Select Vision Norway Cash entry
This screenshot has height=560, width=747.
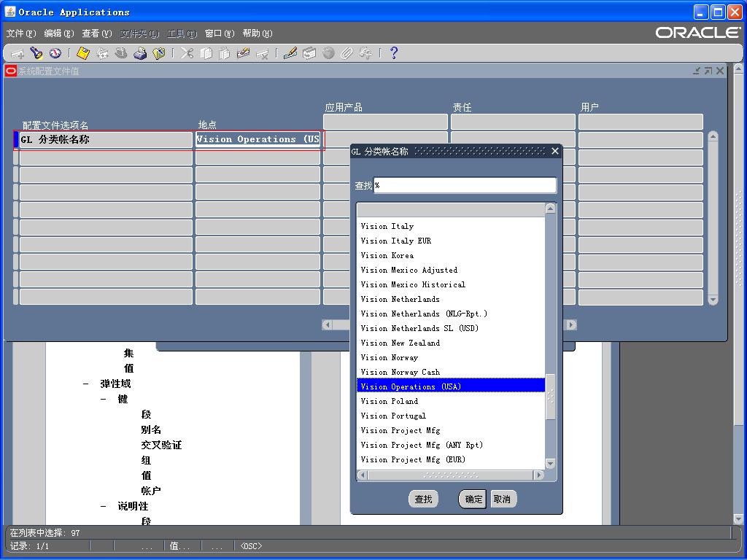[x=451, y=372]
